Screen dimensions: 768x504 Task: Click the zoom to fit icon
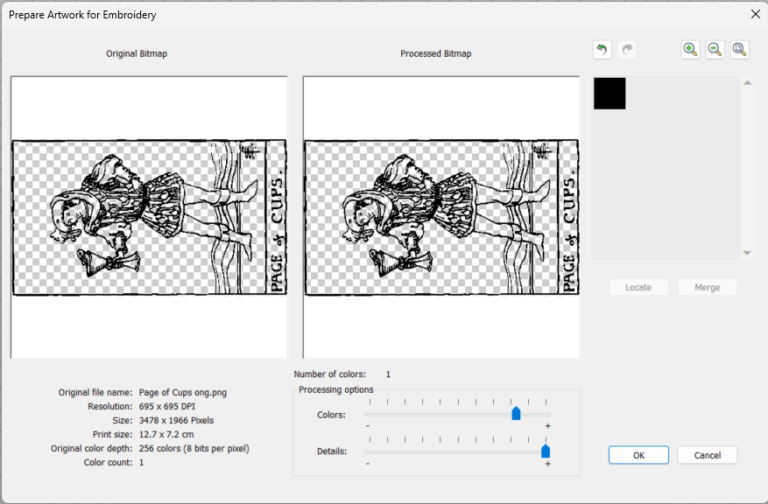[x=739, y=49]
